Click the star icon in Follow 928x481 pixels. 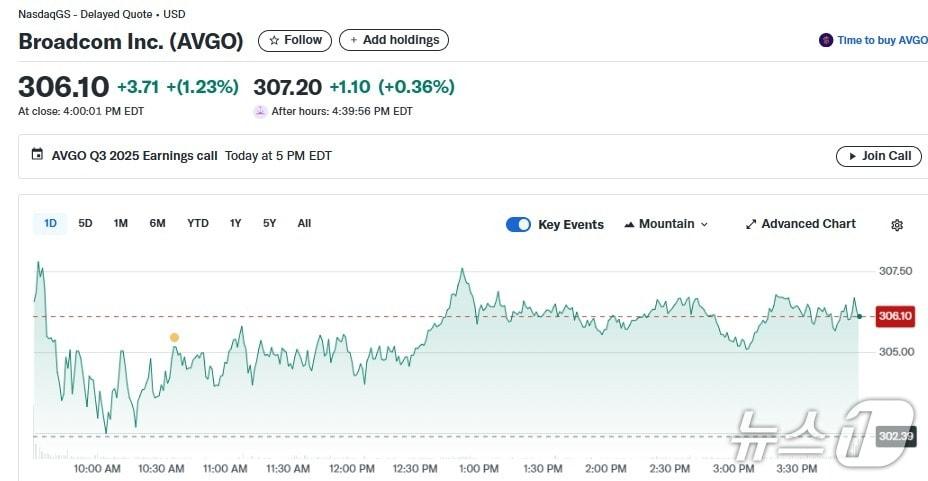pyautogui.click(x=274, y=40)
